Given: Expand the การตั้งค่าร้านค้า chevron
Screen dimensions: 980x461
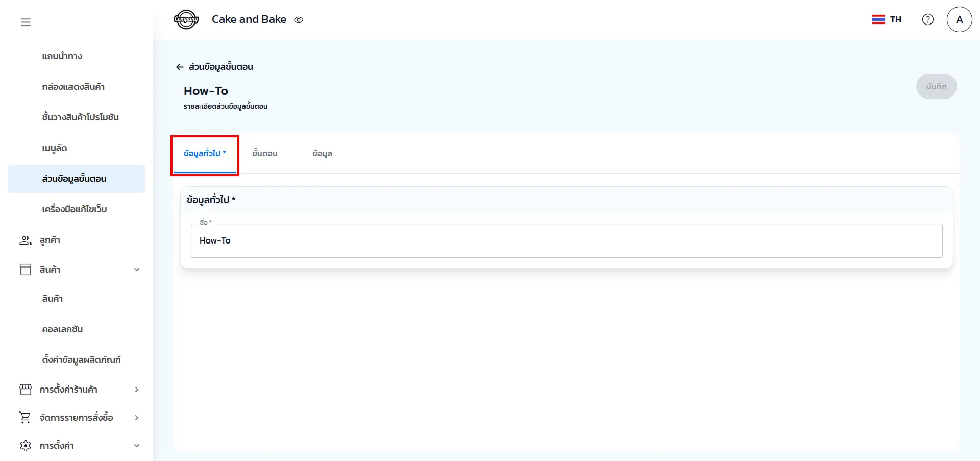Looking at the screenshot, I should click(x=137, y=390).
